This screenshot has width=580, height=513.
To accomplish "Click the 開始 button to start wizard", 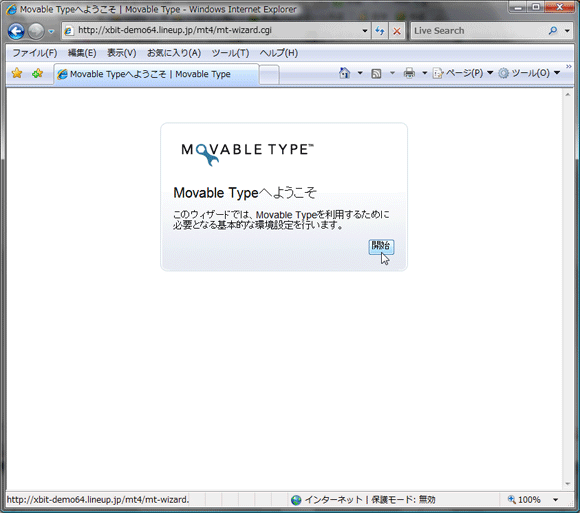I will 381,246.
